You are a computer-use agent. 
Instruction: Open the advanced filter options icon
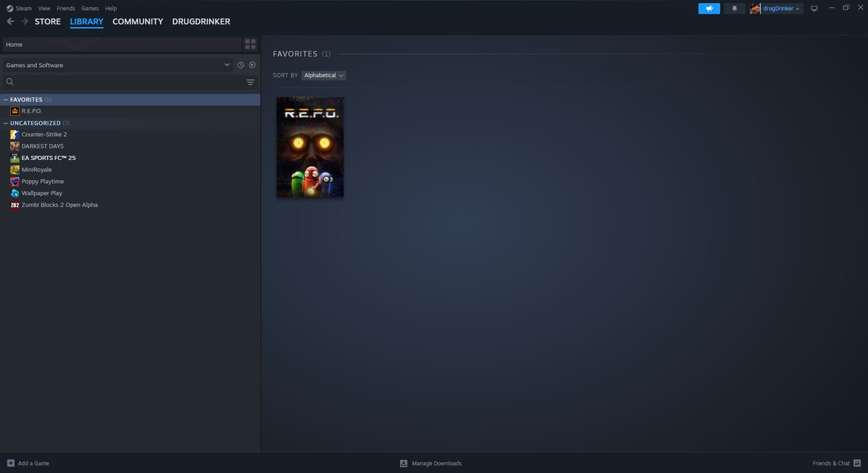(250, 82)
